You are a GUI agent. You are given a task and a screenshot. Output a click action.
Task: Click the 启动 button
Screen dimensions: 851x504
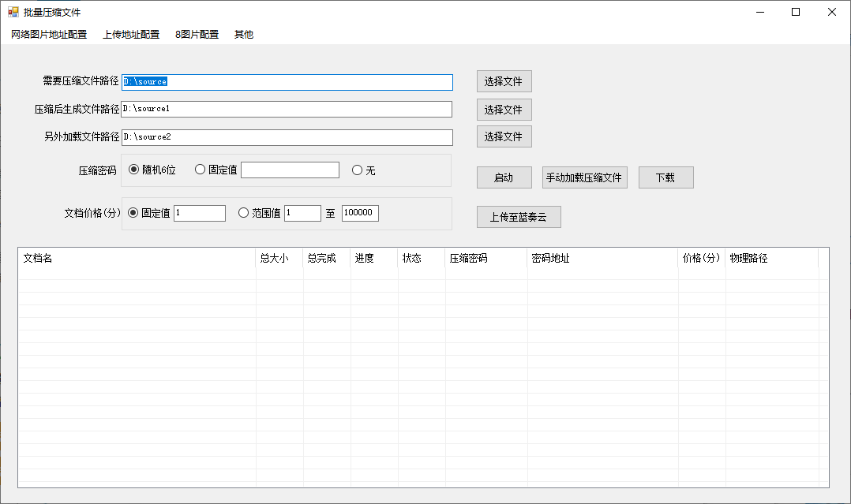coord(504,177)
